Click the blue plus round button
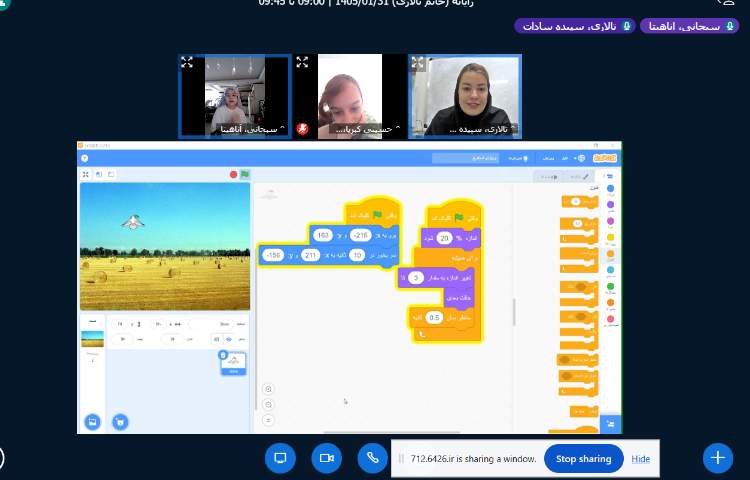This screenshot has height=480, width=750. click(717, 458)
